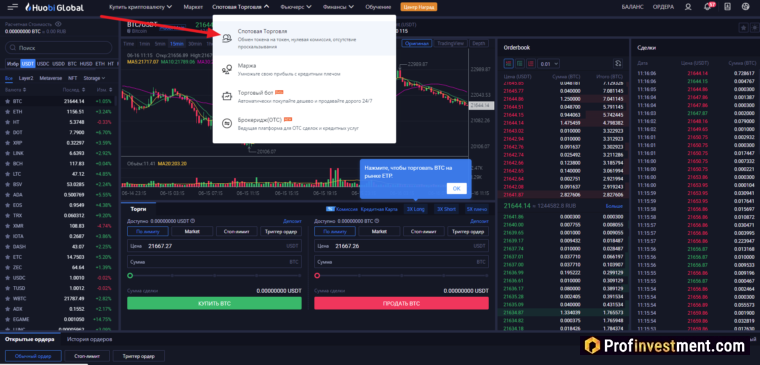Click the orderbook currency switch icon
The height and width of the screenshot is (365, 760).
pos(618,63)
